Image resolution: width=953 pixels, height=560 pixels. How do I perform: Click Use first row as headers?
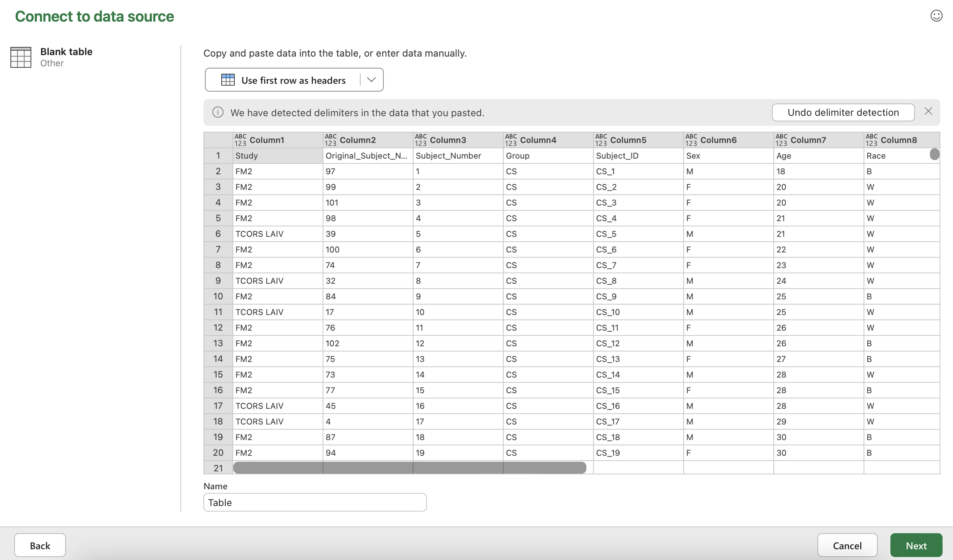(293, 80)
